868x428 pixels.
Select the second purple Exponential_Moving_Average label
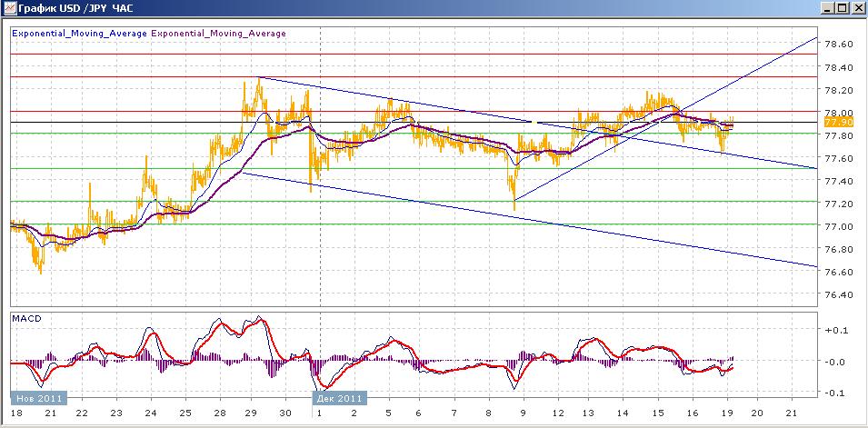pos(218,34)
